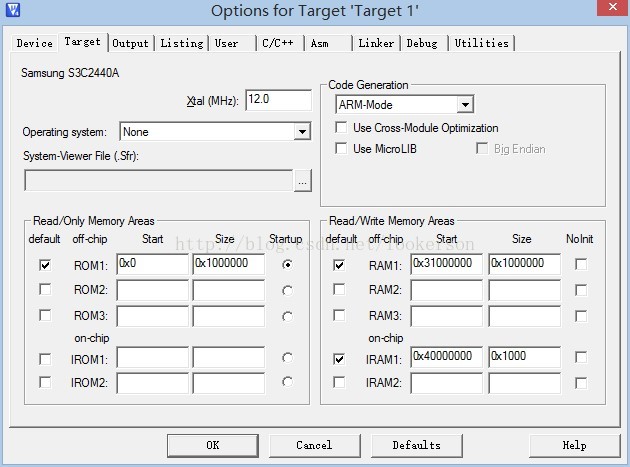Image resolution: width=630 pixels, height=467 pixels.
Task: Check the IROM2 default checkbox
Action: pos(45,382)
